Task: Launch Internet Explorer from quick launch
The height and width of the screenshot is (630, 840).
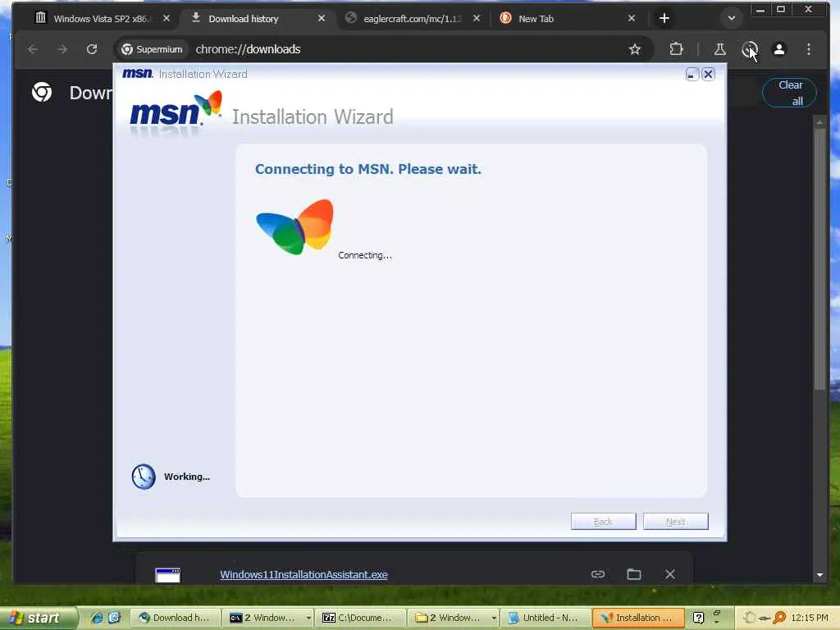Action: (x=97, y=618)
